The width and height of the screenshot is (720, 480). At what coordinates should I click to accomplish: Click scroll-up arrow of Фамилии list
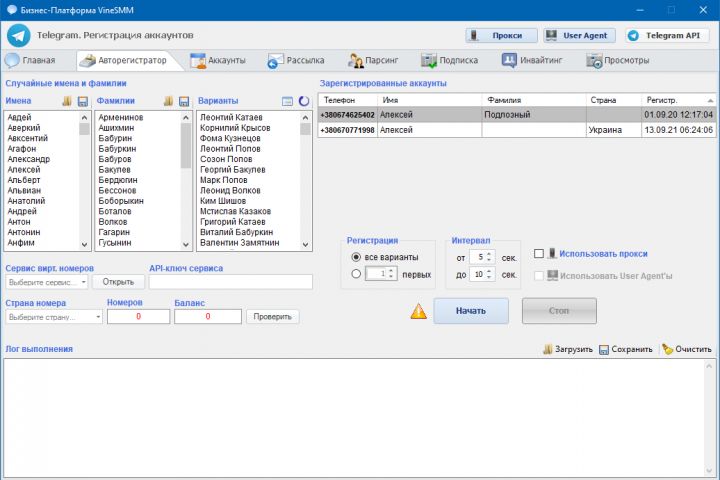point(186,118)
